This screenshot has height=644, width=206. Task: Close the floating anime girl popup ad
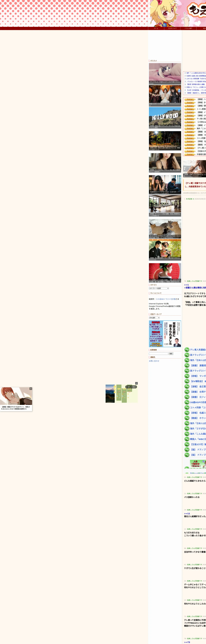(31, 389)
